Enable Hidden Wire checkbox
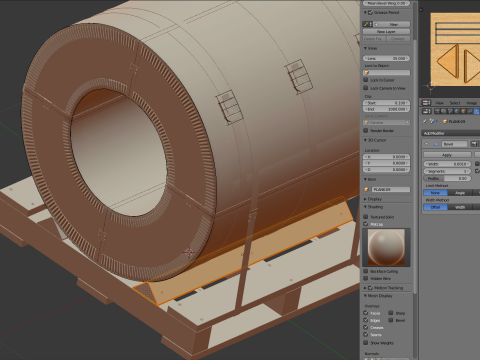 click(x=366, y=278)
